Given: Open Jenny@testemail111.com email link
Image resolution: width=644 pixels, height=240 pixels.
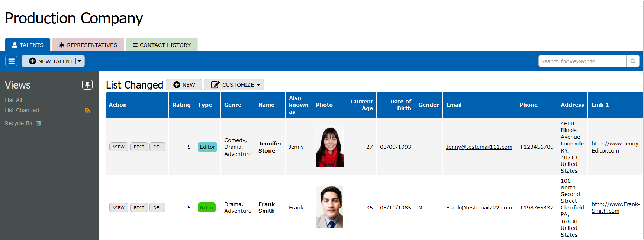Looking at the screenshot, I should (x=479, y=147).
